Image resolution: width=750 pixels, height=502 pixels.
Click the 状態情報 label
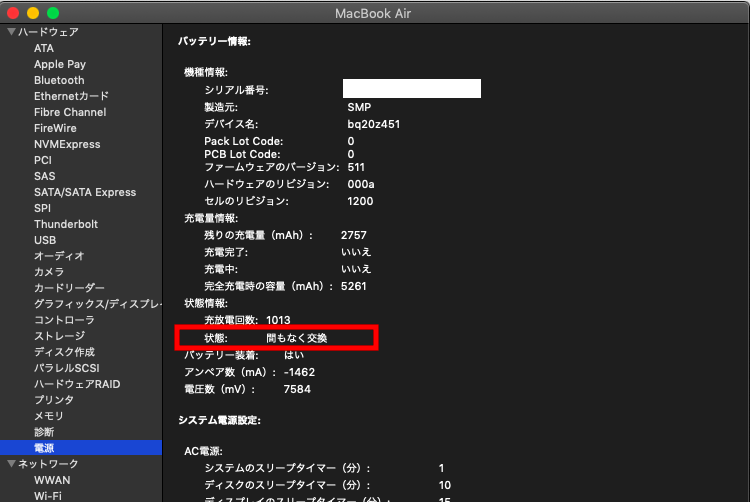206,303
